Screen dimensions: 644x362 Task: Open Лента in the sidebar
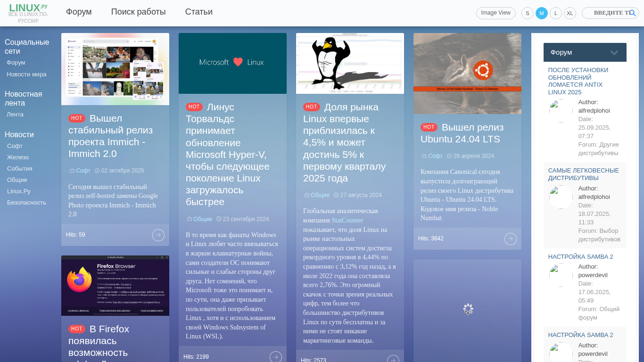[15, 114]
